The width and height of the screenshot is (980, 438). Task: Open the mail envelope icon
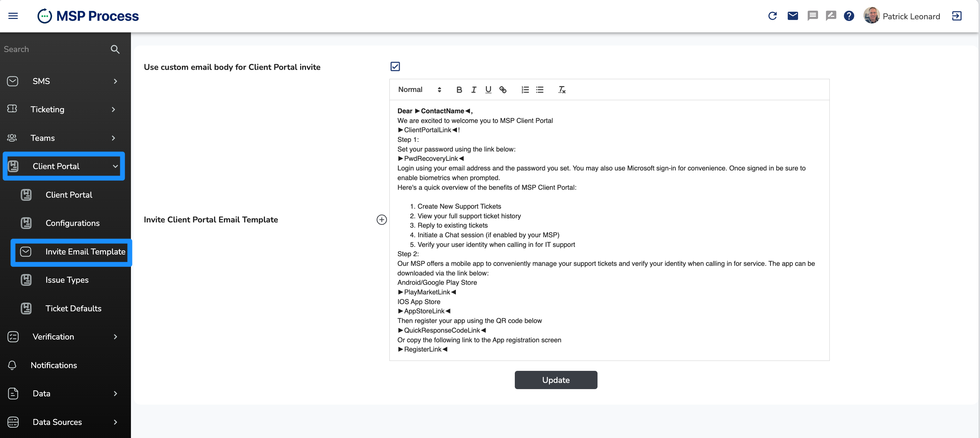(x=793, y=16)
